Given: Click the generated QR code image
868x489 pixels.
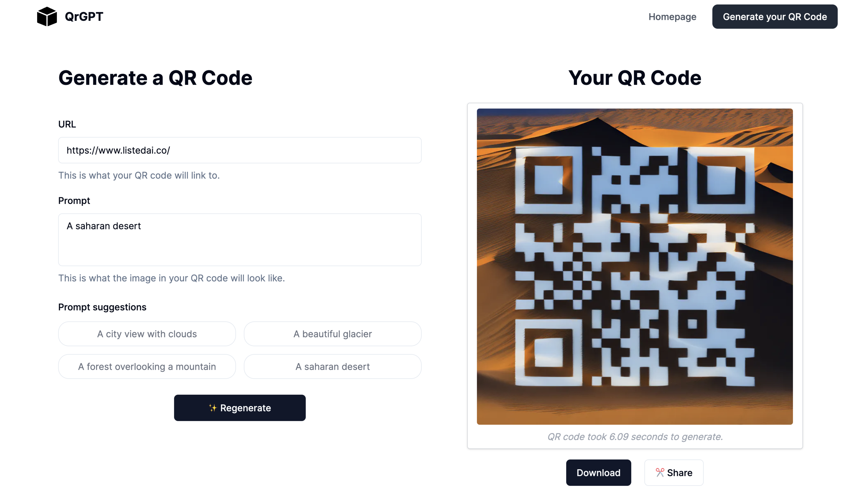Looking at the screenshot, I should pyautogui.click(x=634, y=267).
